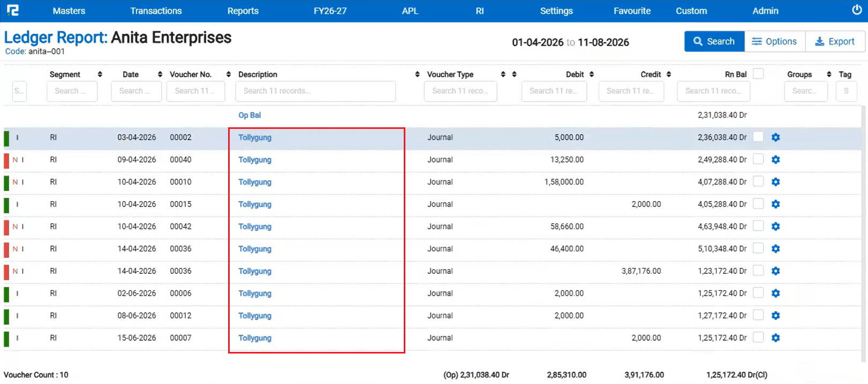Open gear settings for voucher 00006

click(x=775, y=293)
